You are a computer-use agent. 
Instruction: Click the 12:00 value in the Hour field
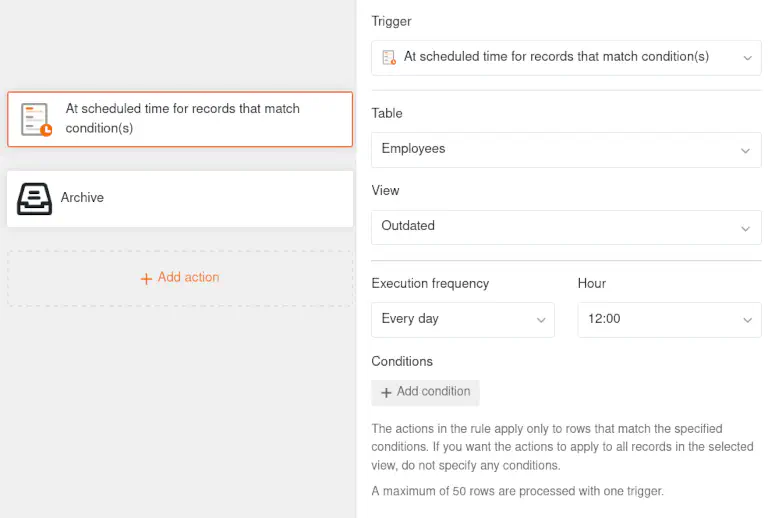(x=604, y=319)
